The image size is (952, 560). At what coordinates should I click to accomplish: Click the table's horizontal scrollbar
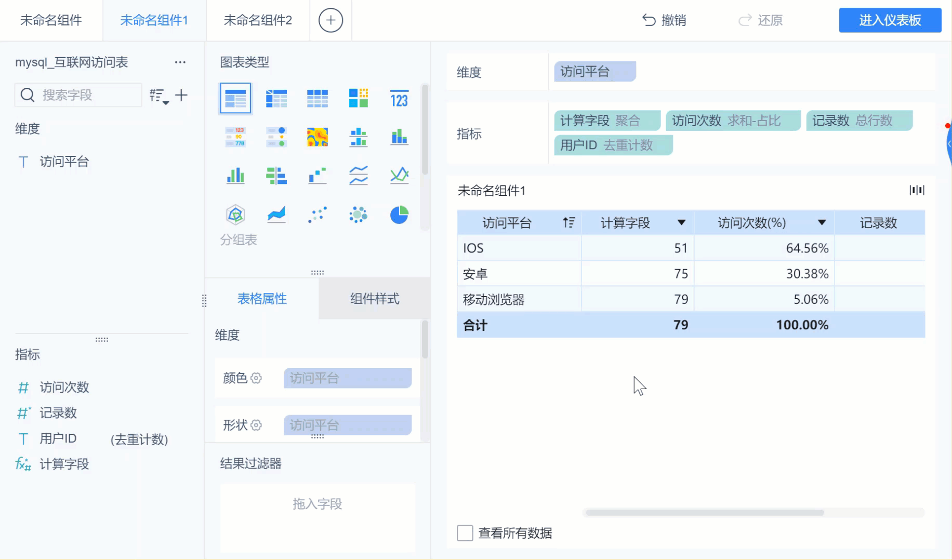click(x=705, y=513)
